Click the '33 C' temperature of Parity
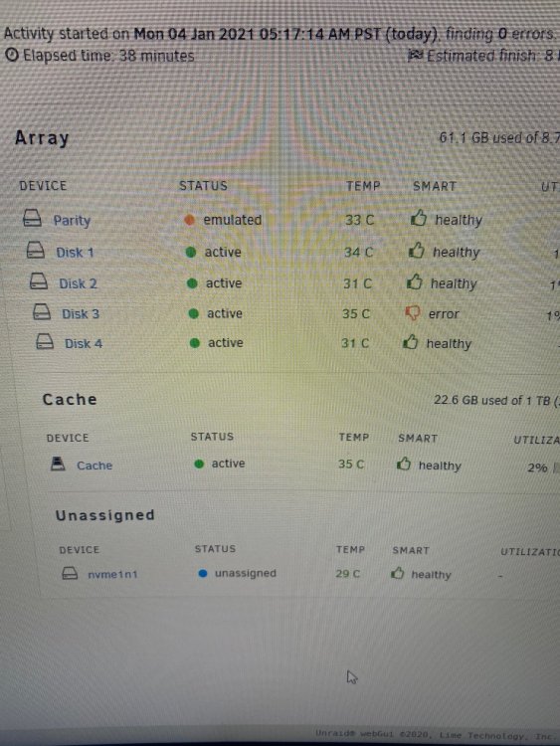The width and height of the screenshot is (560, 746). point(359,220)
